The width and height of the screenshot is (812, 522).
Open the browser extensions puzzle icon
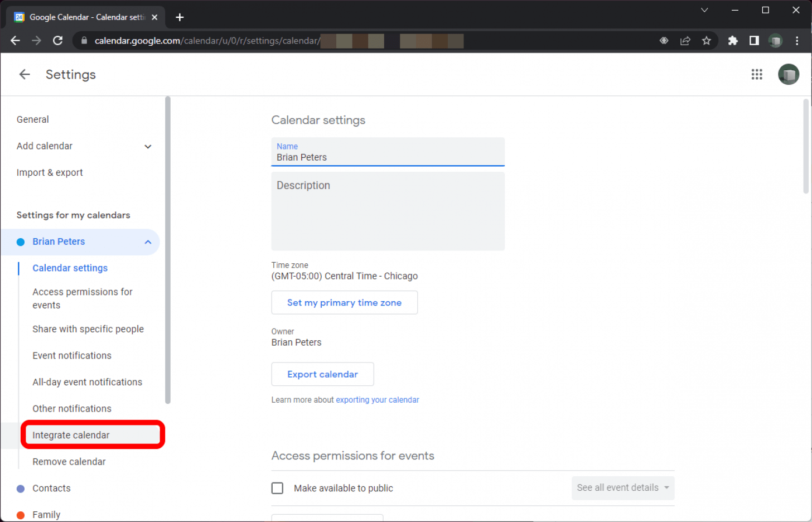coord(733,41)
